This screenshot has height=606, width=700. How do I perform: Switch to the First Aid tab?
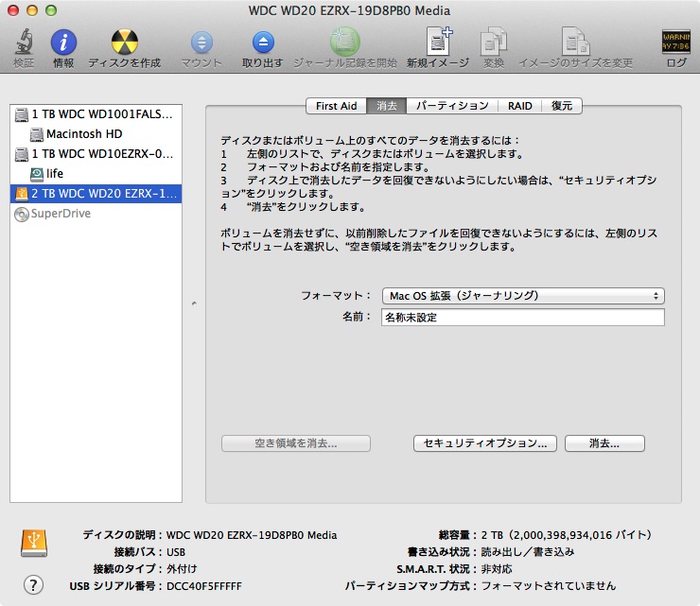[336, 106]
